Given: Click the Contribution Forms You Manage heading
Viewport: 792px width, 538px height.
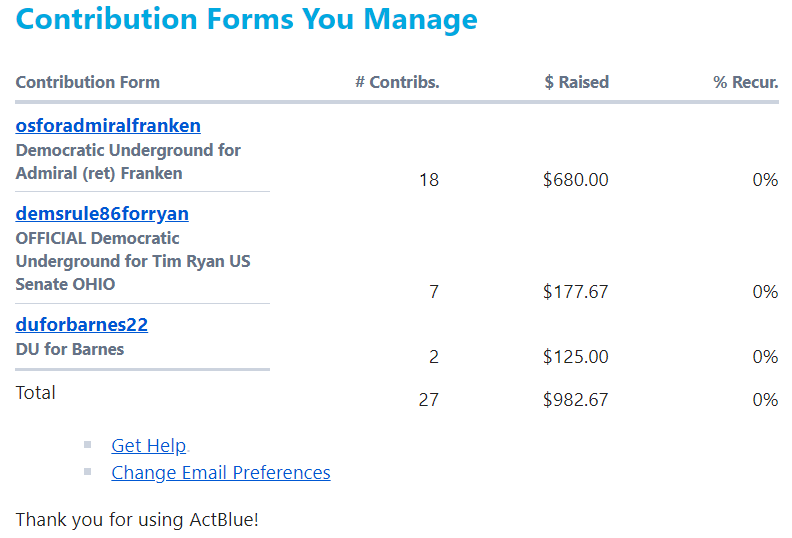Looking at the screenshot, I should point(246,19).
